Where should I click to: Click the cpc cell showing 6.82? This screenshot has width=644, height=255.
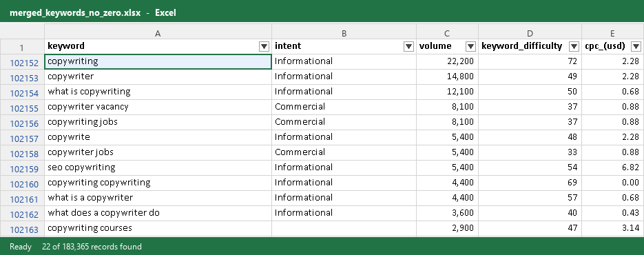(613, 168)
